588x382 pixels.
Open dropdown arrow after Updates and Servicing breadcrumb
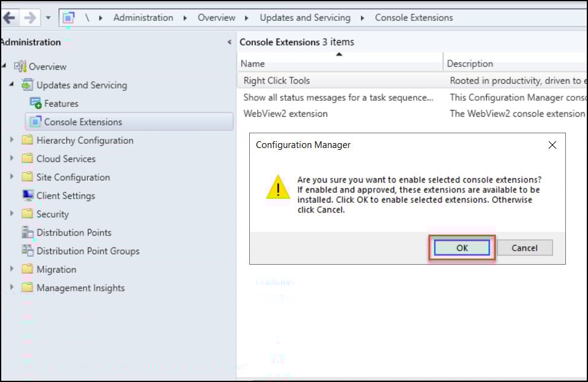(x=362, y=18)
